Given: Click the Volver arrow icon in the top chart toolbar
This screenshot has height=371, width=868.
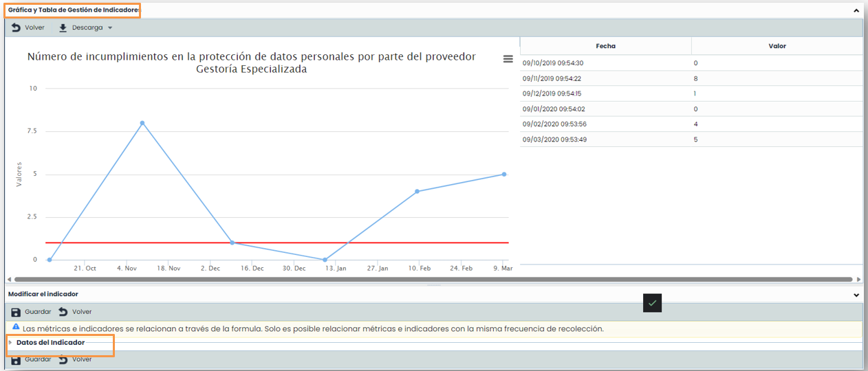Looking at the screenshot, I should pyautogui.click(x=16, y=27).
